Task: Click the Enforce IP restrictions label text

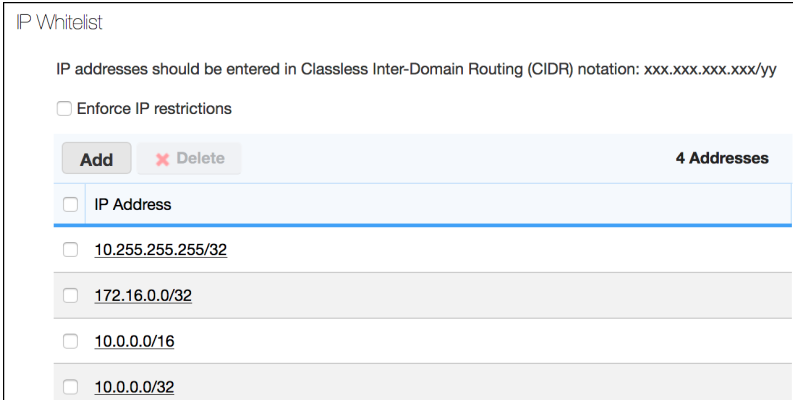Action: pyautogui.click(x=154, y=109)
